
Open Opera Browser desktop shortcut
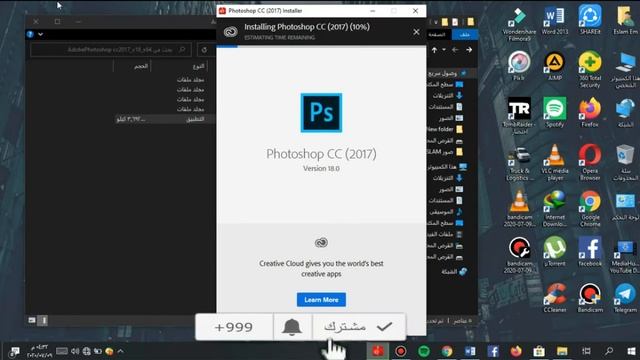[x=590, y=162]
